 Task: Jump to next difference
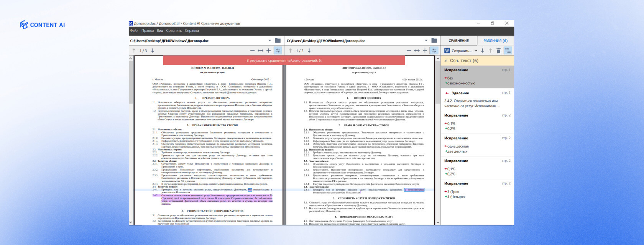click(482, 51)
